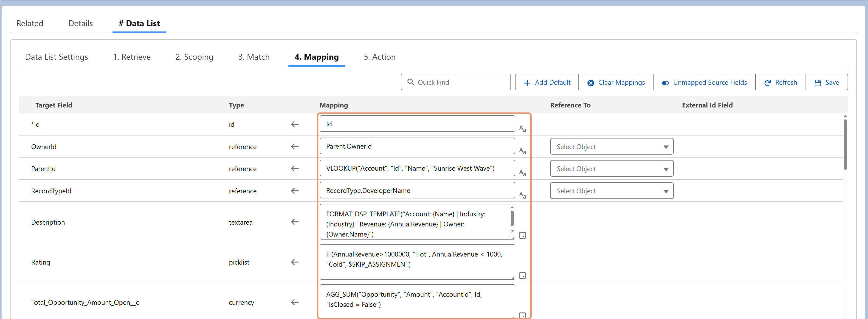Viewport: 868px width, 319px height.
Task: Click the left arrow in the Description row
Action: pyautogui.click(x=295, y=222)
